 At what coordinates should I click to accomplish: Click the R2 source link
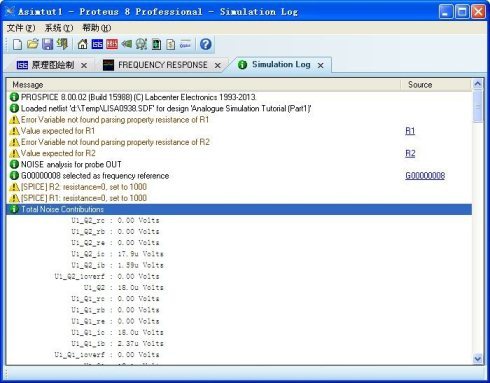coord(410,154)
